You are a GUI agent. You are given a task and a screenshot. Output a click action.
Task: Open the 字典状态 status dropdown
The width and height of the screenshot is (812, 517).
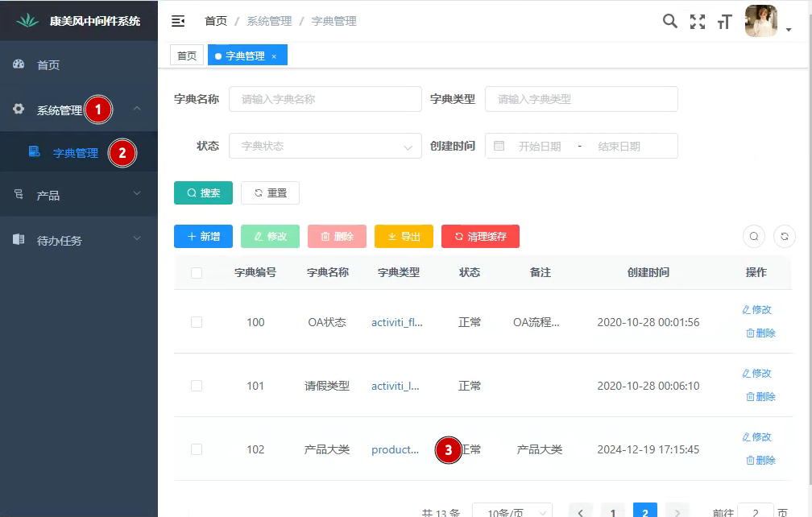325,146
